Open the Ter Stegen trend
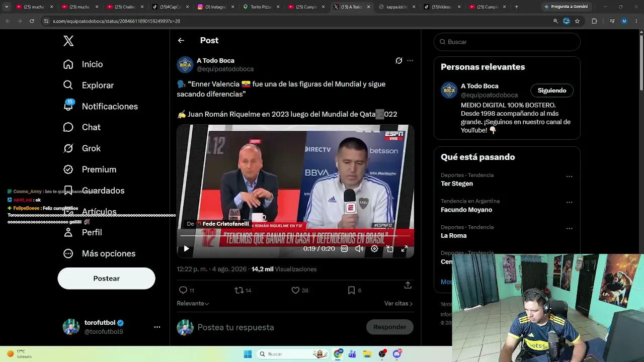This screenshot has width=644, height=362. click(x=457, y=184)
